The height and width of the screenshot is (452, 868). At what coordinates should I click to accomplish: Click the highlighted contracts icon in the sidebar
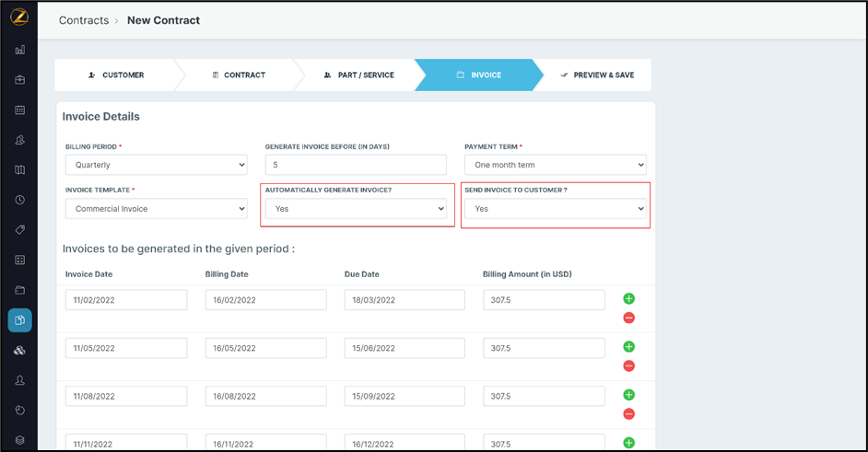[19, 320]
